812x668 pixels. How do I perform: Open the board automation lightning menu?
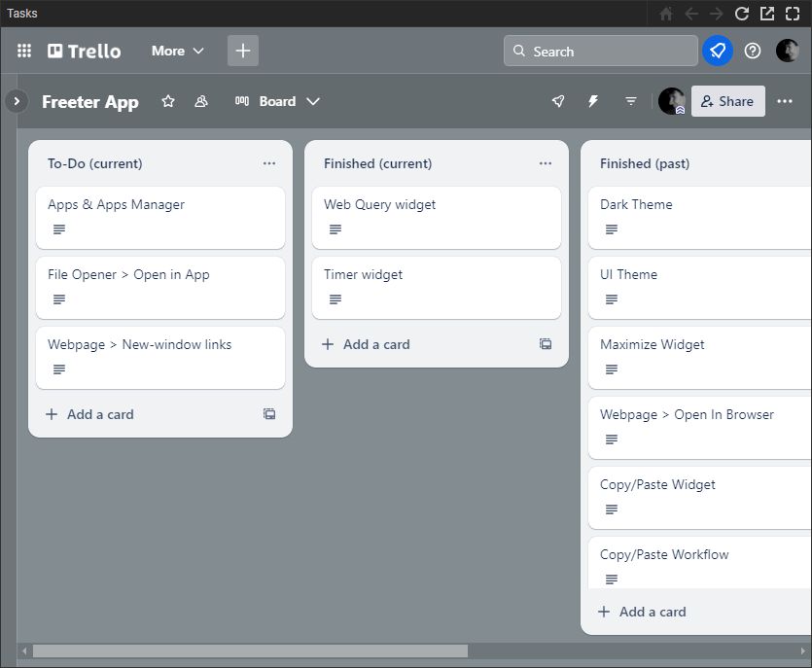(593, 101)
